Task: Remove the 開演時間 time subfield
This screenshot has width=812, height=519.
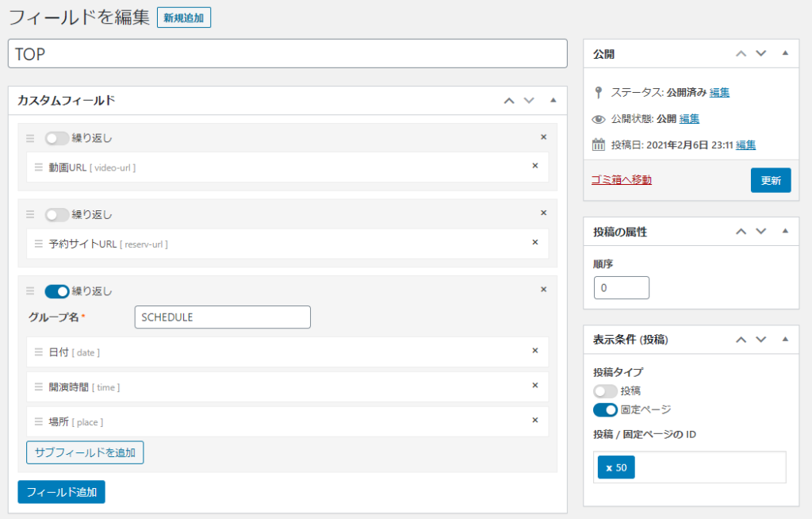Action: point(534,385)
